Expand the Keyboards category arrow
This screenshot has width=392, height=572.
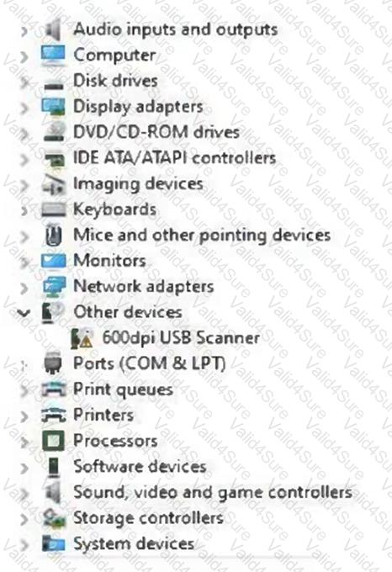(24, 210)
